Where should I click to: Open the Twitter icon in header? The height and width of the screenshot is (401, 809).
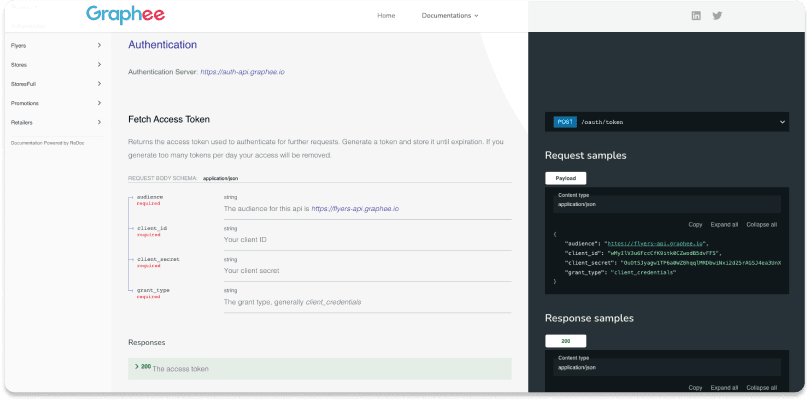[x=717, y=15]
